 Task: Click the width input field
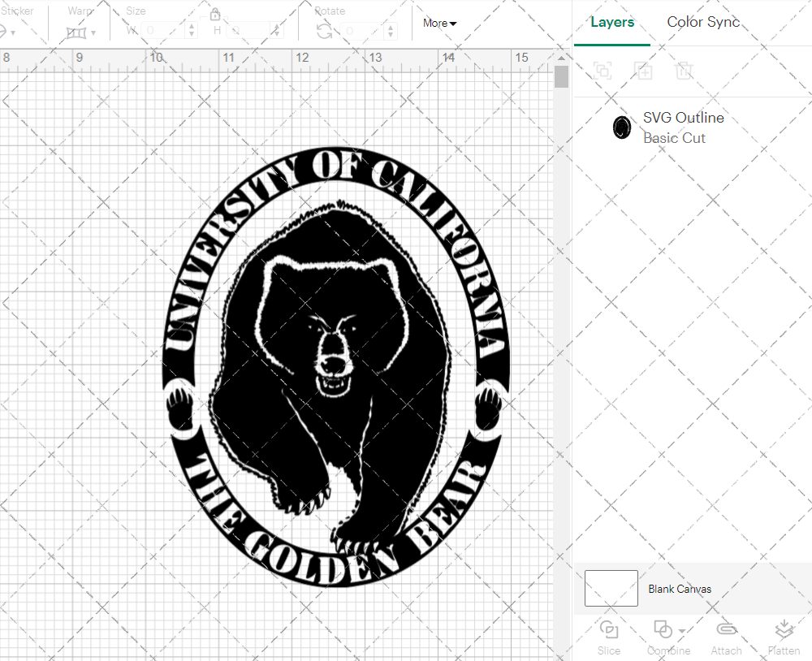tap(161, 29)
